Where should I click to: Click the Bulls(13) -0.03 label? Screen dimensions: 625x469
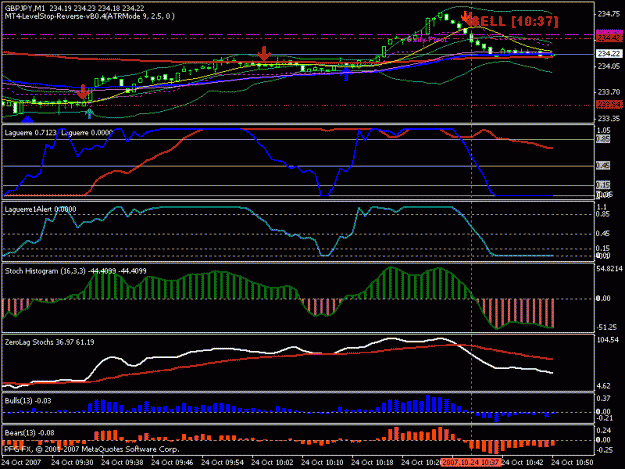28,401
